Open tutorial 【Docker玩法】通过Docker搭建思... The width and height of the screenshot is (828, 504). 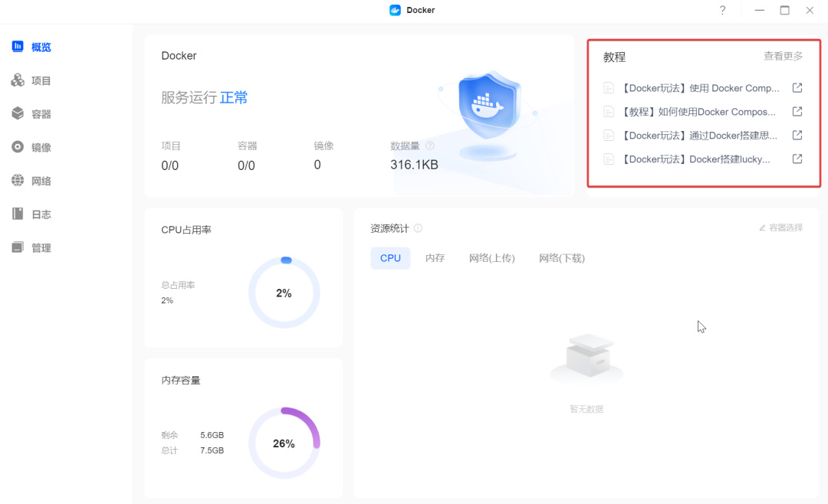698,136
